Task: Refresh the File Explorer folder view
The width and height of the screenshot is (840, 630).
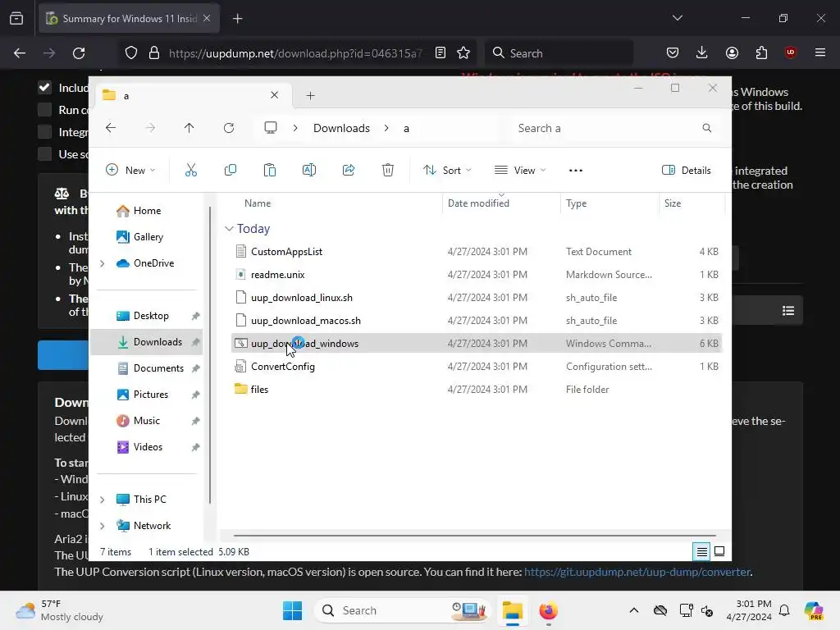Action: point(229,128)
